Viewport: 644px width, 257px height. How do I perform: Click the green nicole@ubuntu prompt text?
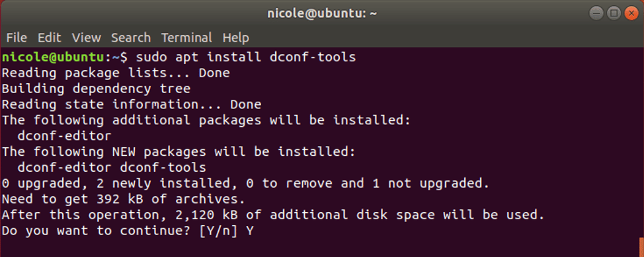(54, 57)
